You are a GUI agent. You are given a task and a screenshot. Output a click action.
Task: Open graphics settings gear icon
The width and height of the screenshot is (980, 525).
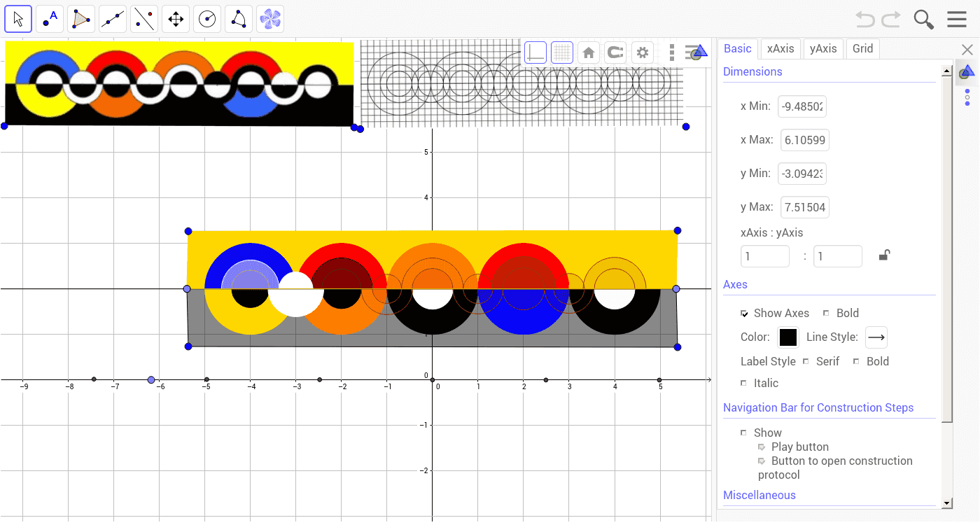point(643,52)
